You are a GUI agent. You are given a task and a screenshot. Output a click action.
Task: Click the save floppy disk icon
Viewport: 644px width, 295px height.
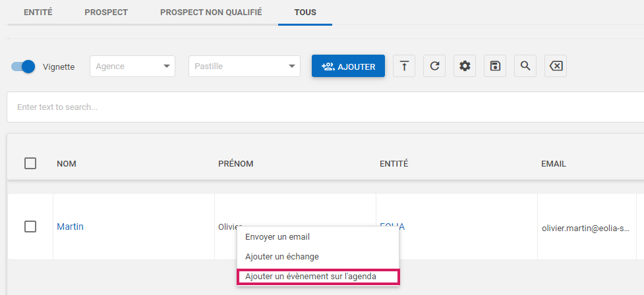coord(495,66)
